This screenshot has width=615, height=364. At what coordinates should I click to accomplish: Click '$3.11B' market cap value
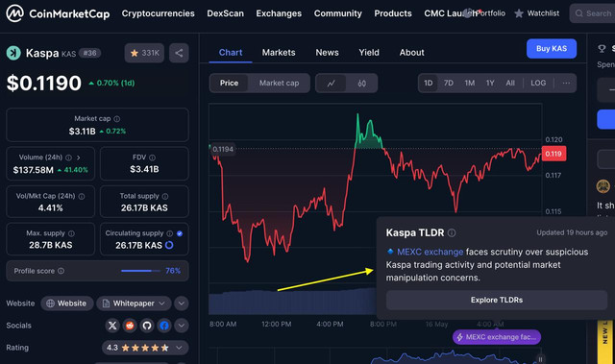click(x=82, y=132)
